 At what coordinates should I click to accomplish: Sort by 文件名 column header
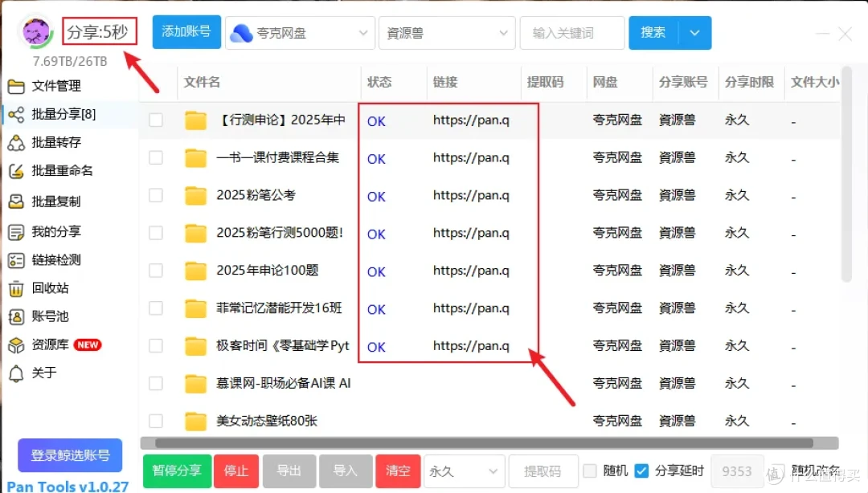202,83
